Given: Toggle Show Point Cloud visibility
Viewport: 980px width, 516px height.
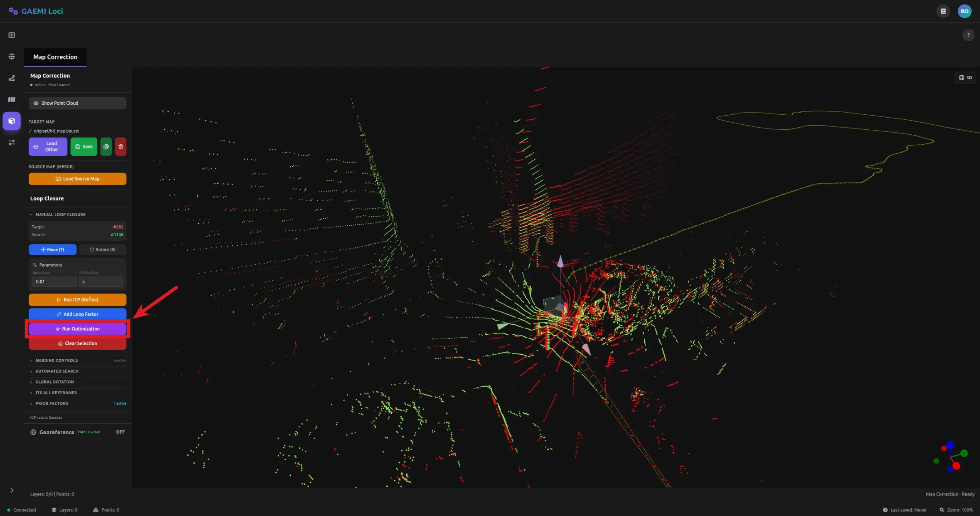Looking at the screenshot, I should click(x=77, y=103).
